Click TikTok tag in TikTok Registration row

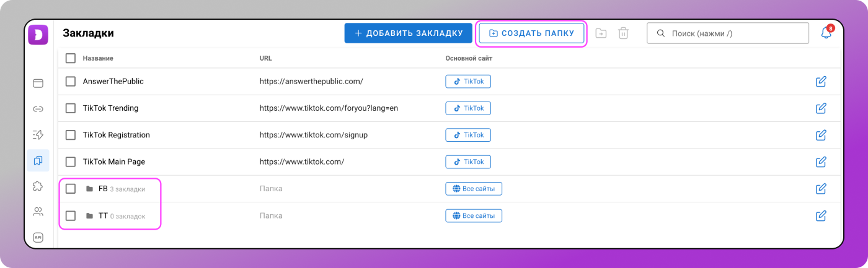click(468, 135)
